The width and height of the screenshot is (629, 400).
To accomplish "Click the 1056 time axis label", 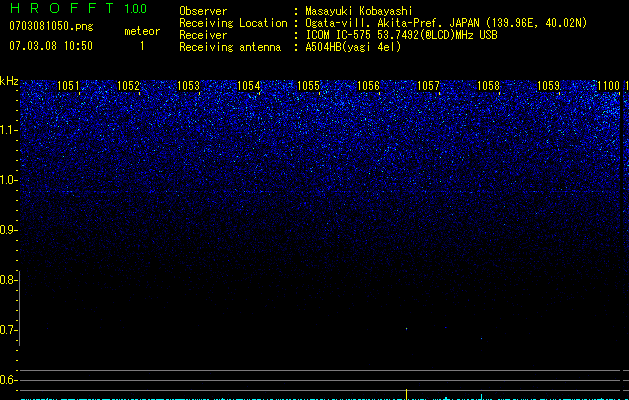I will (x=368, y=86).
